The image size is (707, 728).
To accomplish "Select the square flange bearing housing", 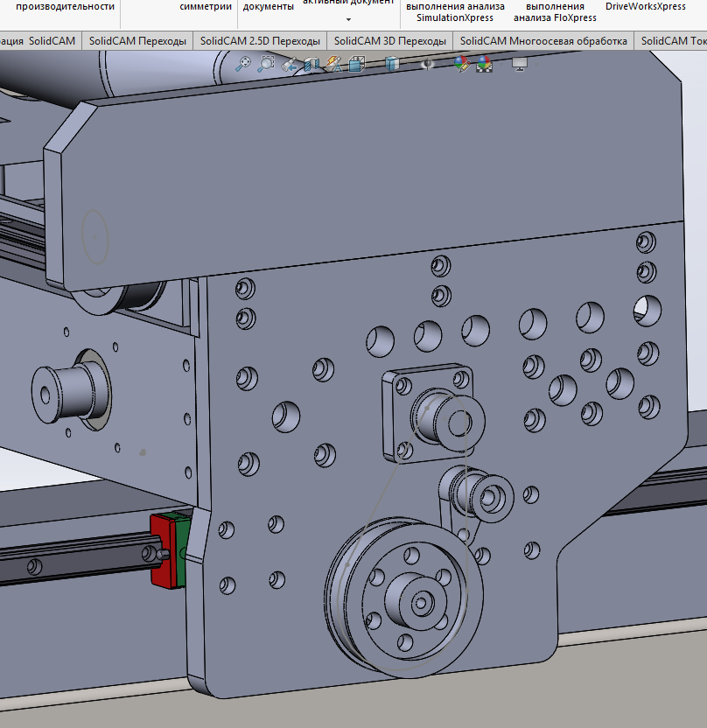I will click(x=428, y=413).
